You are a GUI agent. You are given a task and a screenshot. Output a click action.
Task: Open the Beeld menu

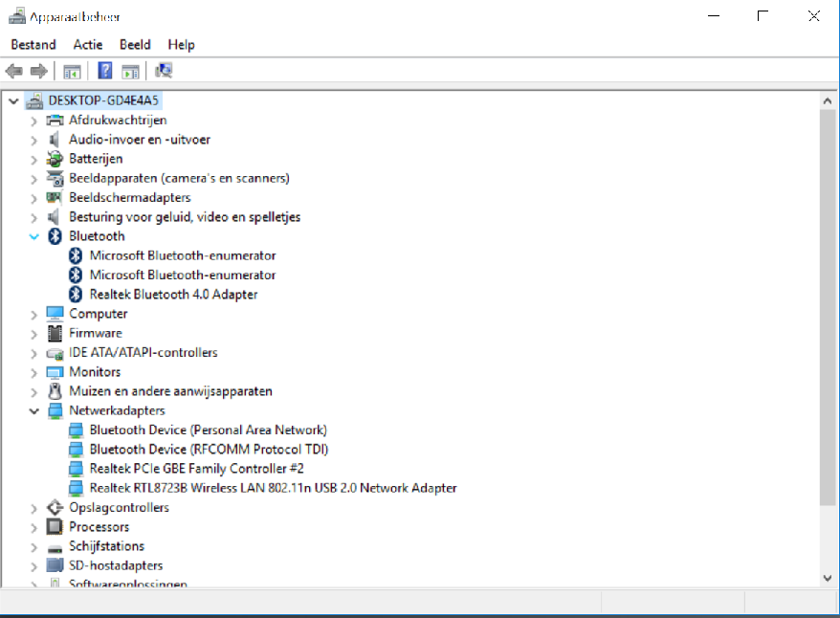click(x=135, y=44)
